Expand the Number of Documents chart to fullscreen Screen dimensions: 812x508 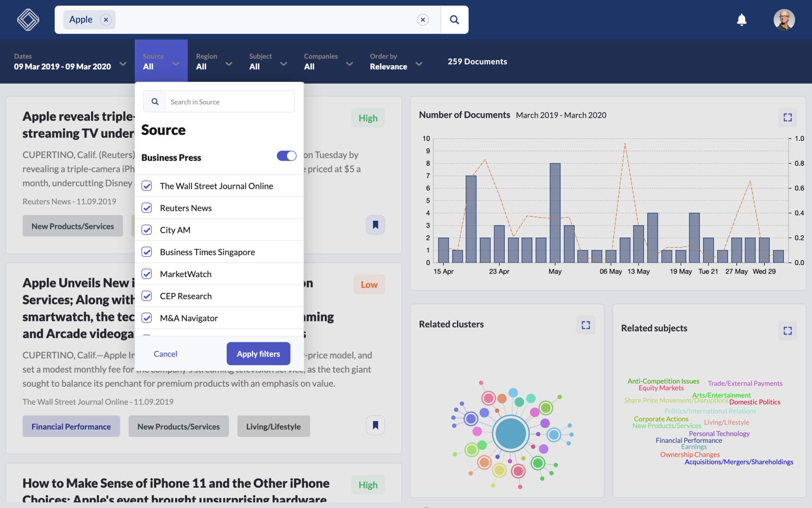click(x=787, y=118)
